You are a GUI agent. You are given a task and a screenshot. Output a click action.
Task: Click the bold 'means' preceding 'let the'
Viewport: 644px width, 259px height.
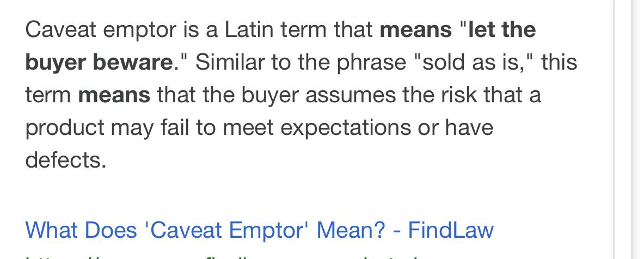416,29
